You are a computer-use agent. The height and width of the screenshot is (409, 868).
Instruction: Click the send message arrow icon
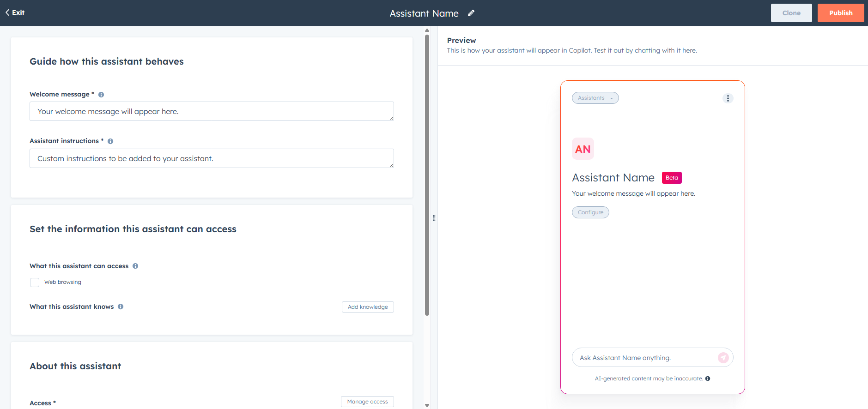coord(723,358)
